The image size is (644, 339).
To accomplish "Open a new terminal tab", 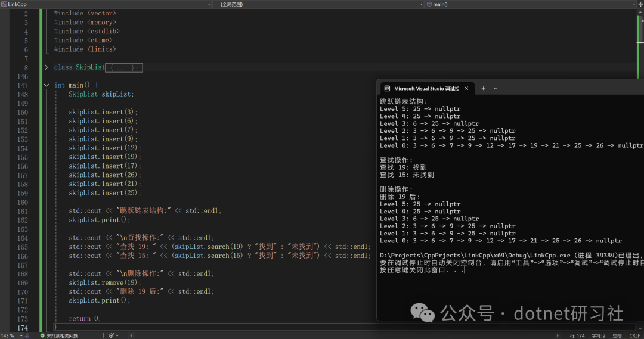I will 484,88.
